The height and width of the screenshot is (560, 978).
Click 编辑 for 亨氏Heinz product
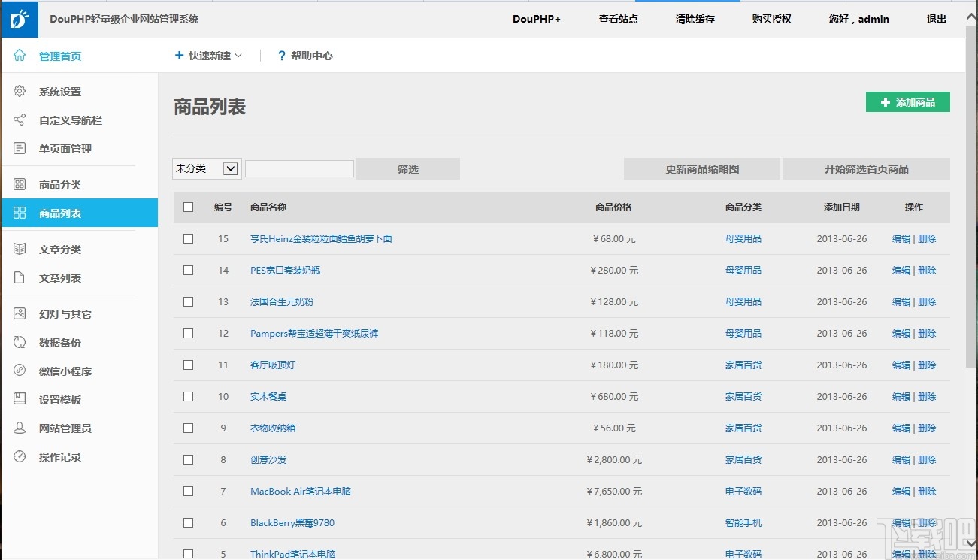[x=901, y=239]
